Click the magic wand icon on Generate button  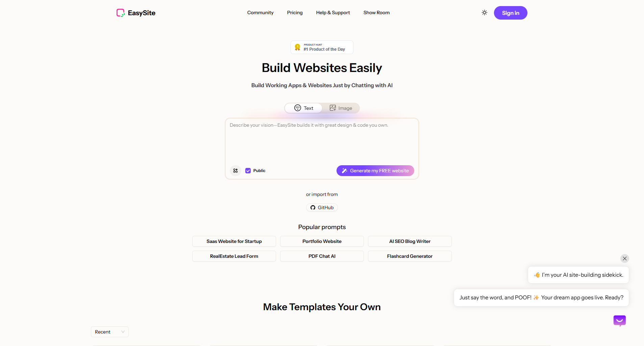(344, 171)
